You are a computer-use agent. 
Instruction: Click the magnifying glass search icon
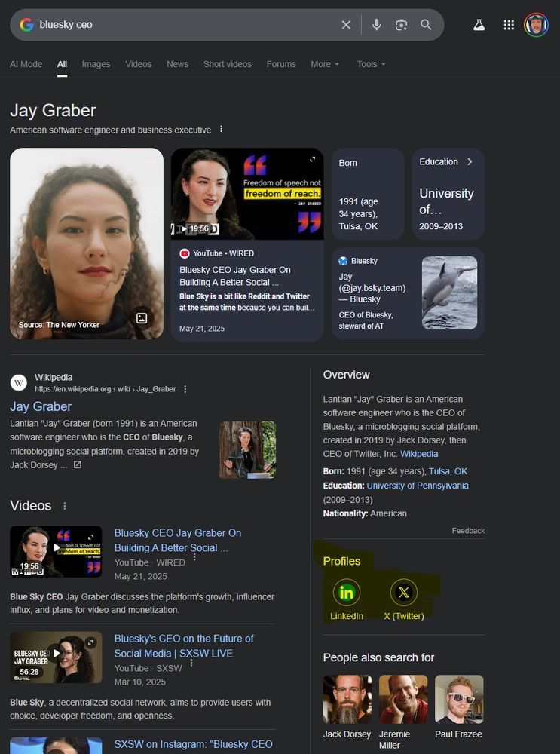pos(426,25)
